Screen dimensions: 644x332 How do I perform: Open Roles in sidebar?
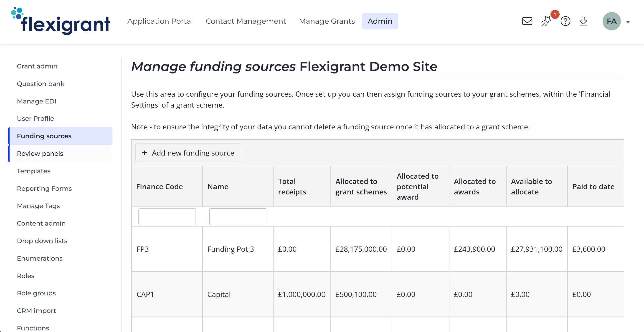(x=26, y=276)
